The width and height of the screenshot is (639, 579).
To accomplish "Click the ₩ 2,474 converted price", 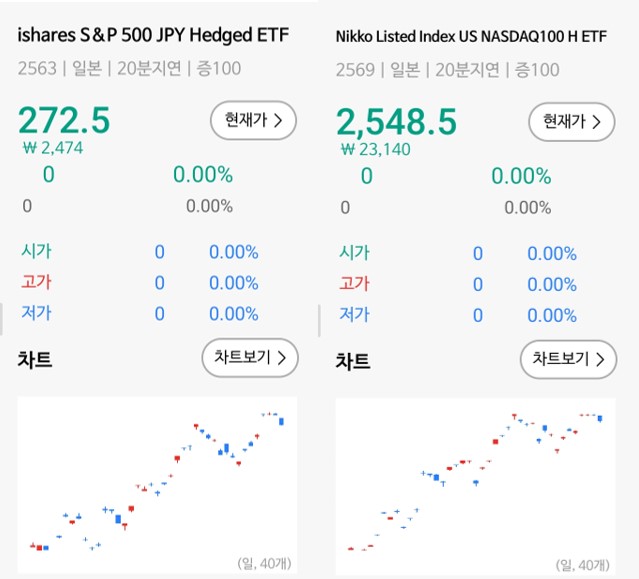I will click(53, 148).
